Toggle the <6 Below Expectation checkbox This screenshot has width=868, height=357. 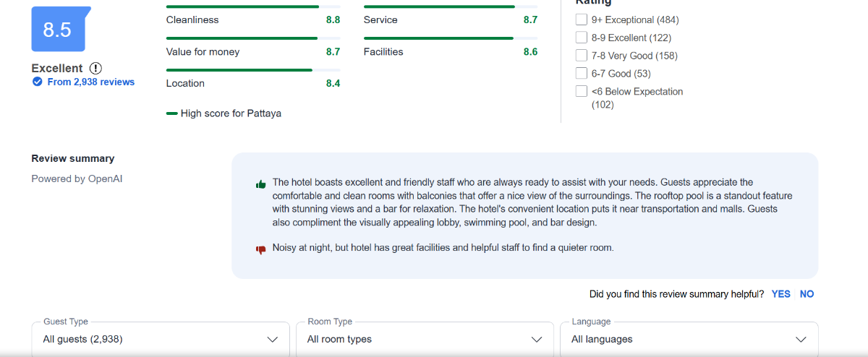(582, 91)
